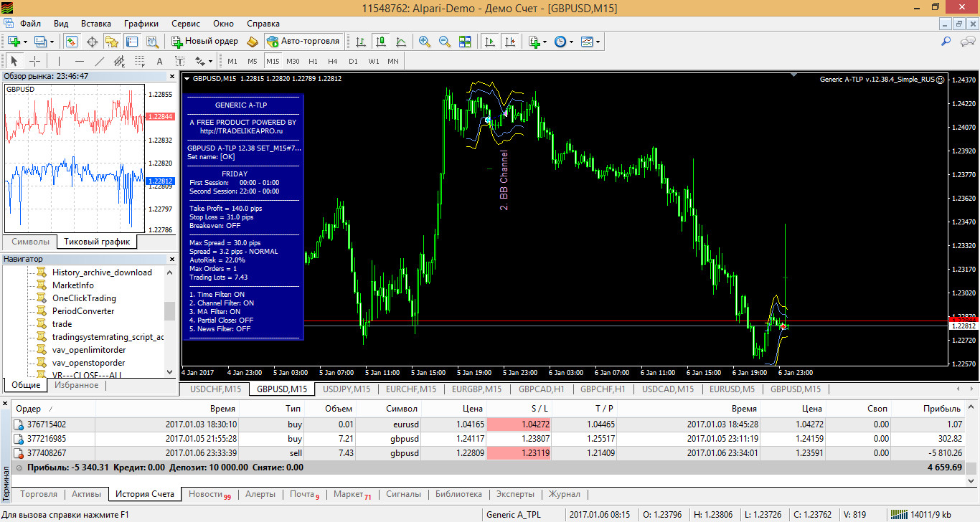The width and height of the screenshot is (980, 522).
Task: Switch to the USDJPY,M15 chart tab
Action: tap(347, 389)
